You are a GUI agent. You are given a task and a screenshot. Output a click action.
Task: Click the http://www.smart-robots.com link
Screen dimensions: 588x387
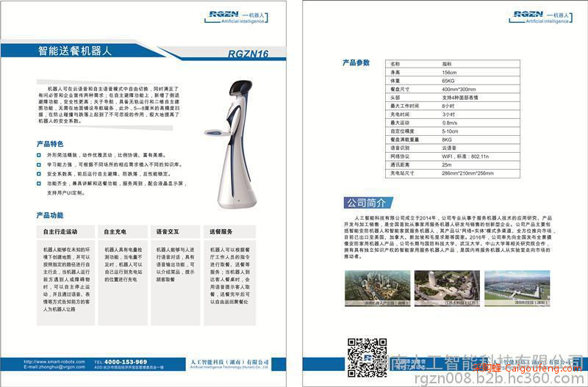[x=54, y=362]
